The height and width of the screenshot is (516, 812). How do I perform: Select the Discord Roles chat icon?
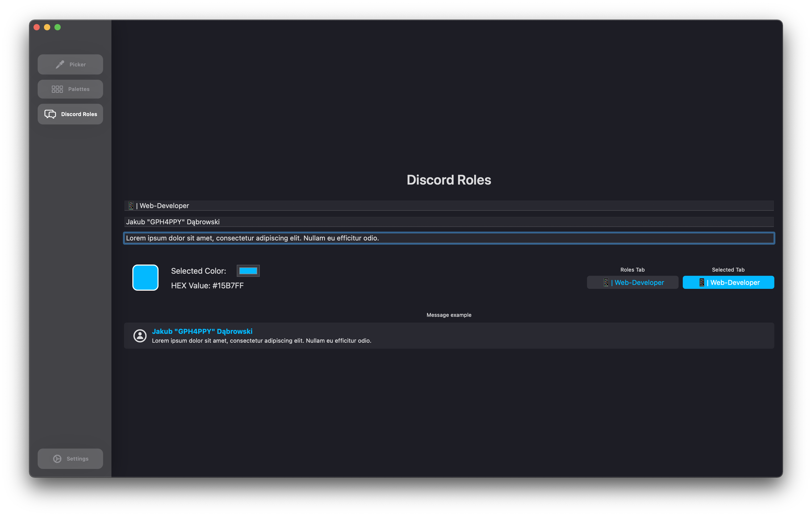(x=50, y=114)
